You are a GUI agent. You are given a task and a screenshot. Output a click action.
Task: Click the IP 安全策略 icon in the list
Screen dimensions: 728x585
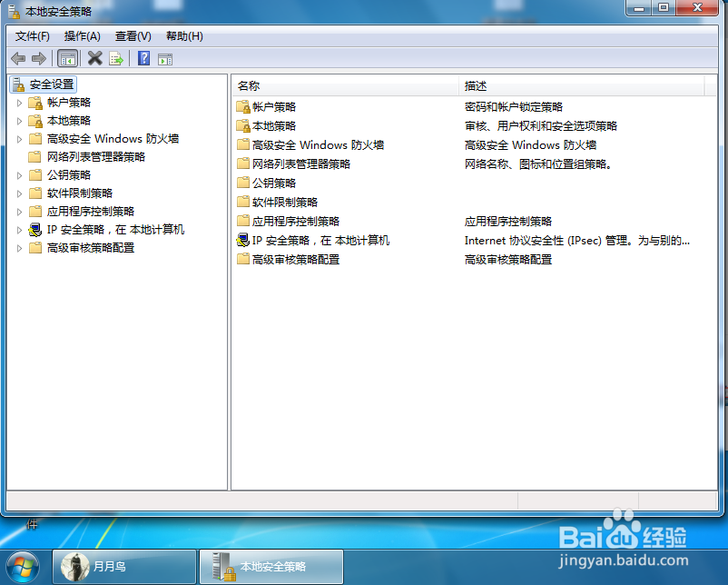click(242, 240)
